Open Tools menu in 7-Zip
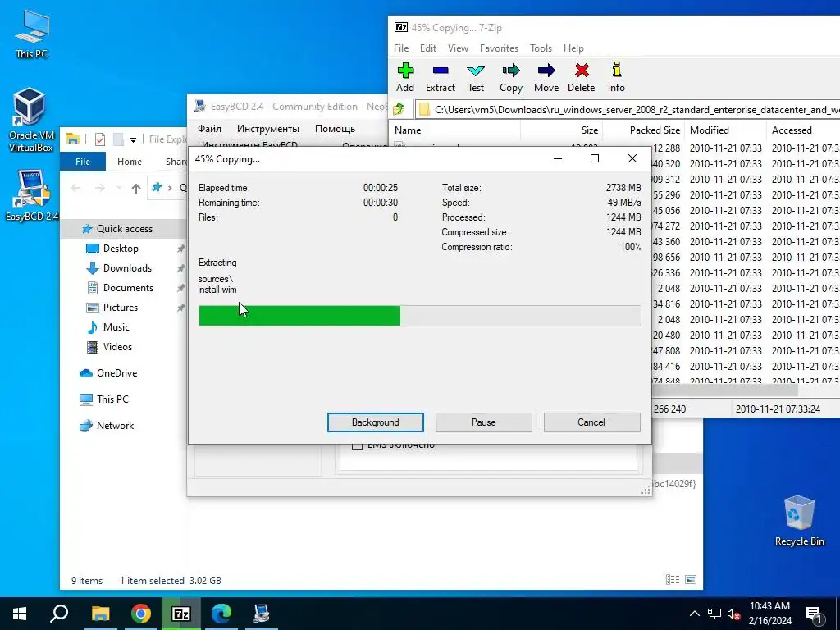840x630 pixels. 541,48
